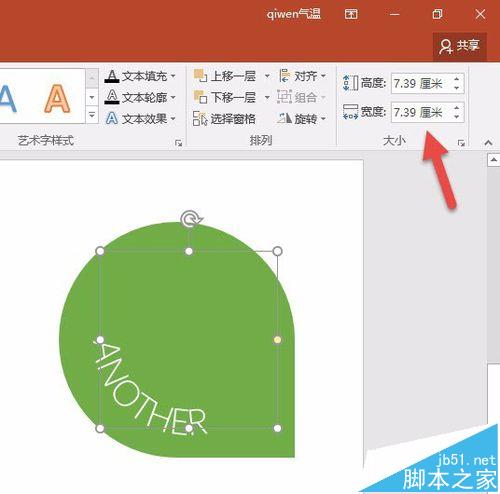This screenshot has height=494, width=500.
Task: Open the 文本效果 text effects dropdown
Action: tap(173, 118)
